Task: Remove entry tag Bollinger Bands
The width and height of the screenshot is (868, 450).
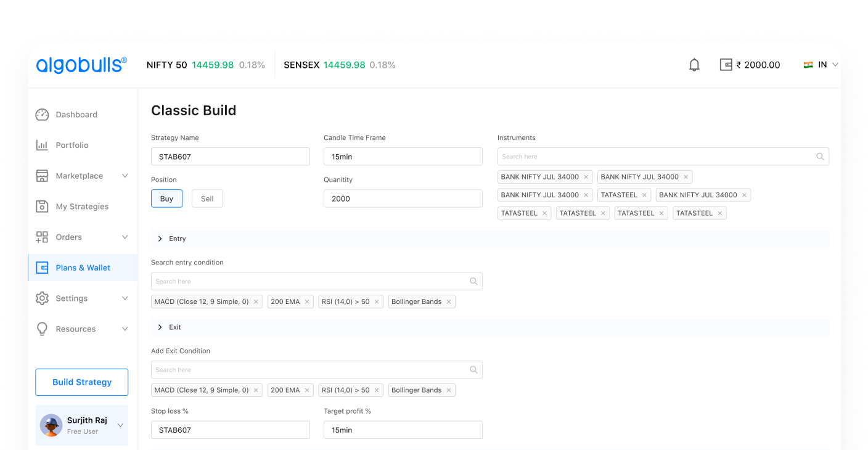Action: [449, 302]
